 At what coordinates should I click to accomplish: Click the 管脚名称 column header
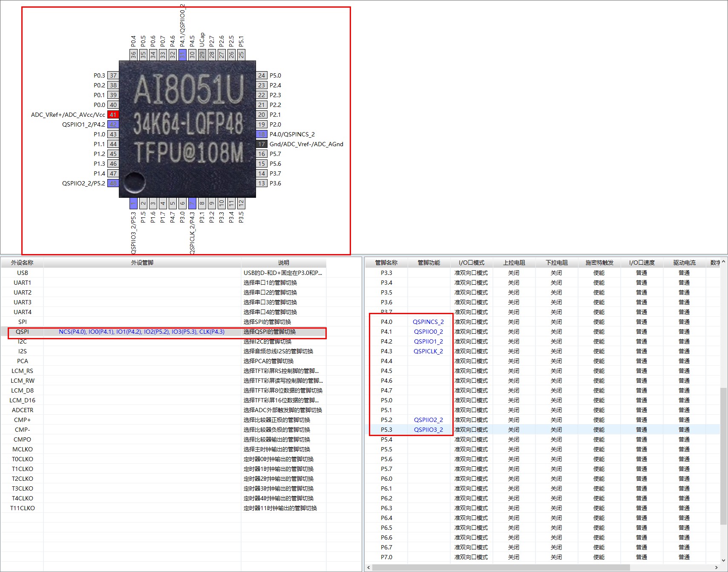tap(386, 263)
